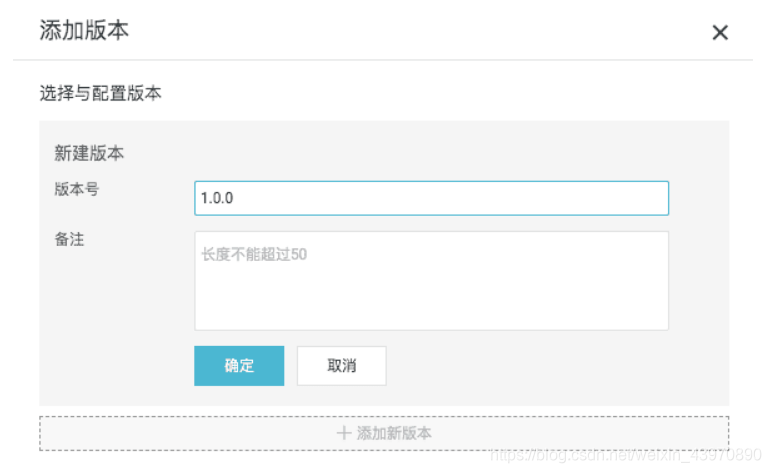Click the 添加版本 dialog title
The height and width of the screenshot is (473, 771).
click(x=84, y=30)
